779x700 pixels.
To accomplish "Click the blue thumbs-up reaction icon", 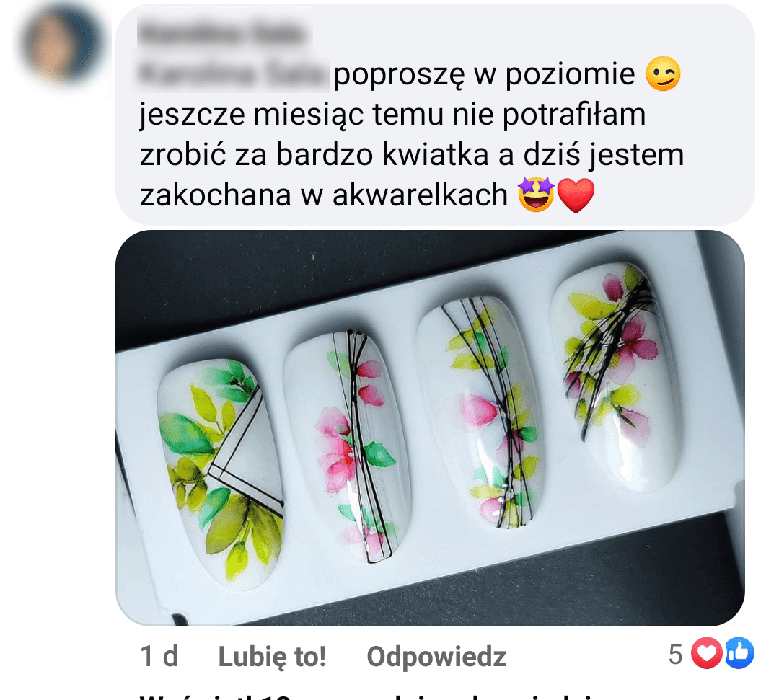I will [739, 653].
